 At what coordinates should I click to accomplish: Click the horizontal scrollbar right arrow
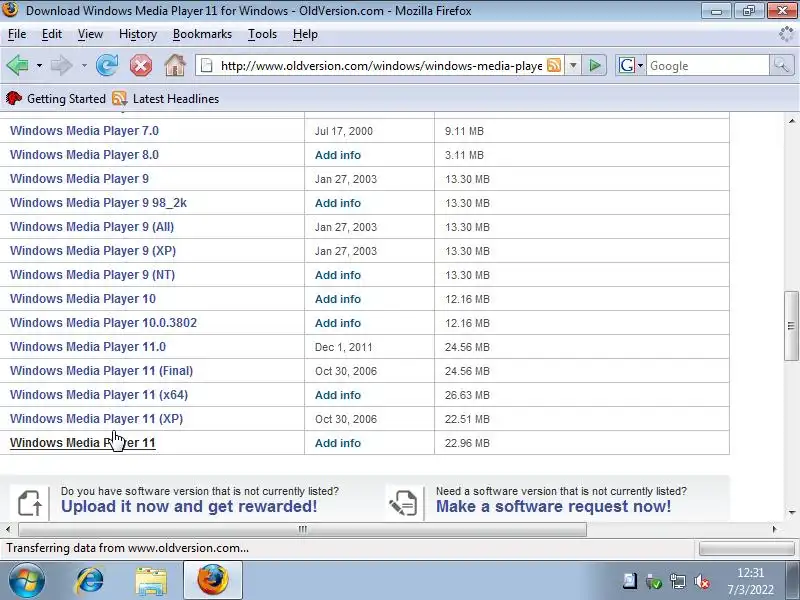coord(774,529)
